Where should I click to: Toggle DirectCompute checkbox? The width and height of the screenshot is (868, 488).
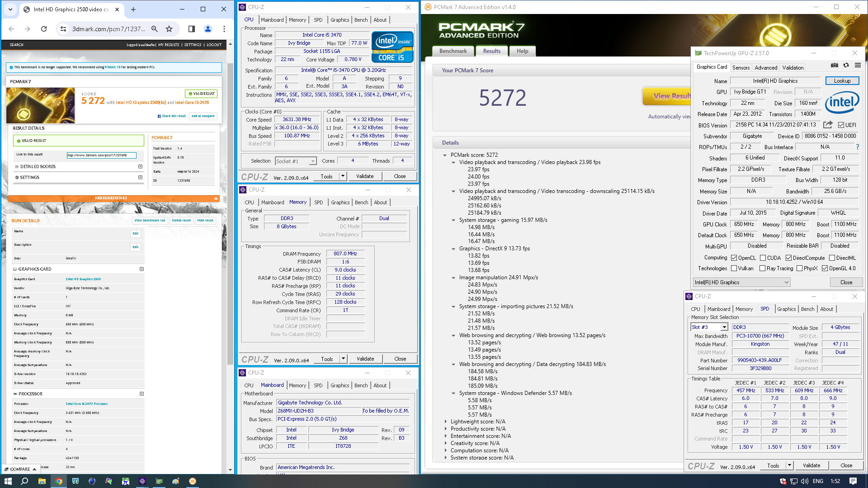(789, 258)
